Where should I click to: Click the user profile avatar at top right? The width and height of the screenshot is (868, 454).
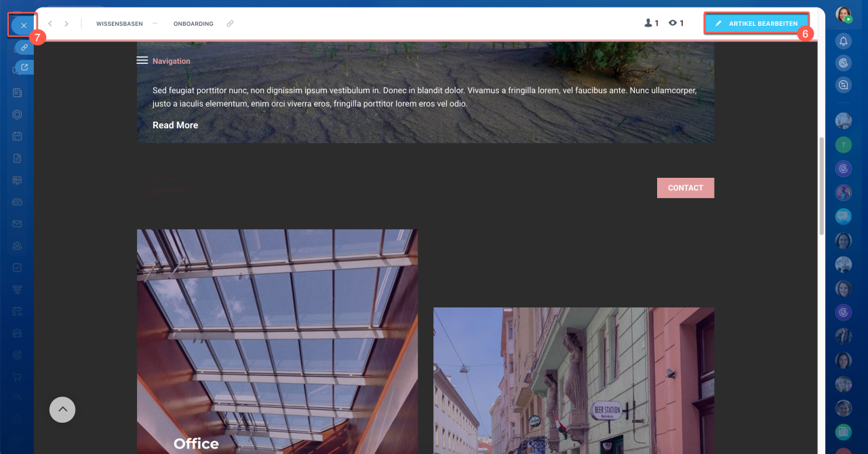pos(843,14)
